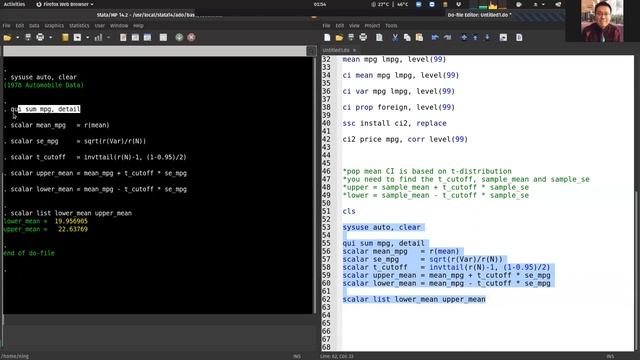
Task: Cut selection with scissors icon
Action: coord(395,38)
